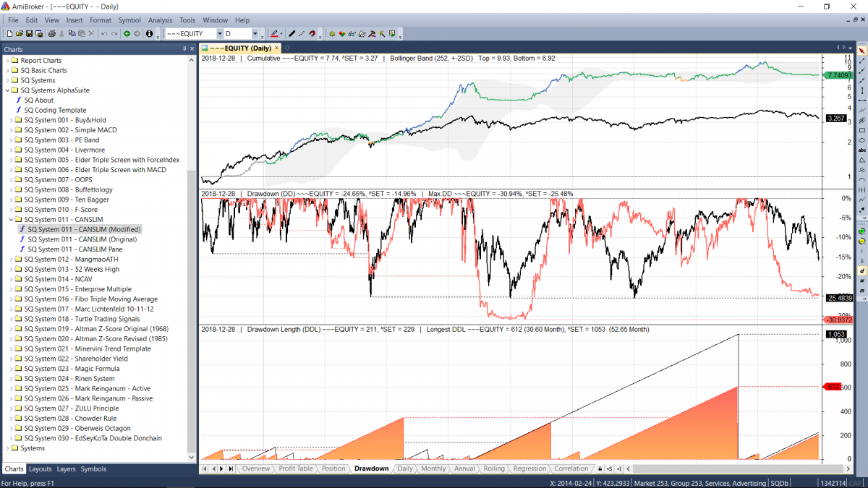The height and width of the screenshot is (488, 868).
Task: Toggle the select arrow cursor tool
Action: pos(862,51)
